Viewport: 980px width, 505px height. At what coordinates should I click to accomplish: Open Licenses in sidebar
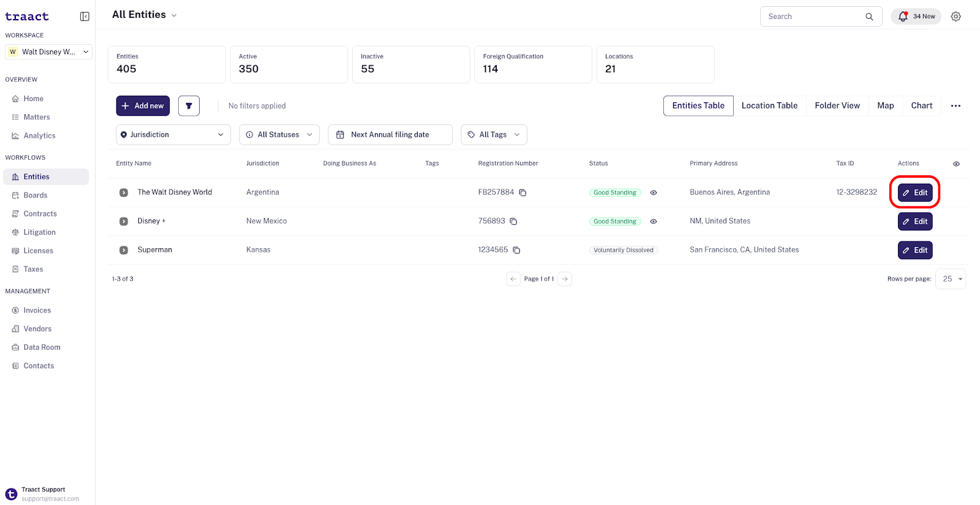pos(46,251)
